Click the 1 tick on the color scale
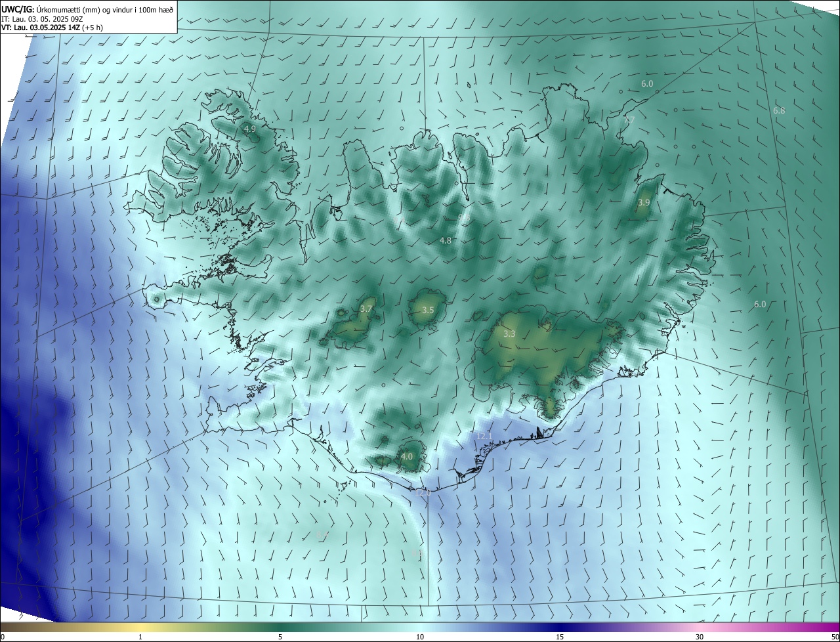The height and width of the screenshot is (642, 840). tap(140, 637)
